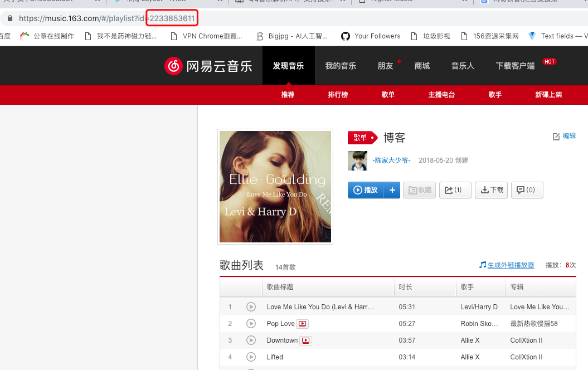Open artist Levi/Harry D
The height and width of the screenshot is (370, 588).
click(x=479, y=306)
